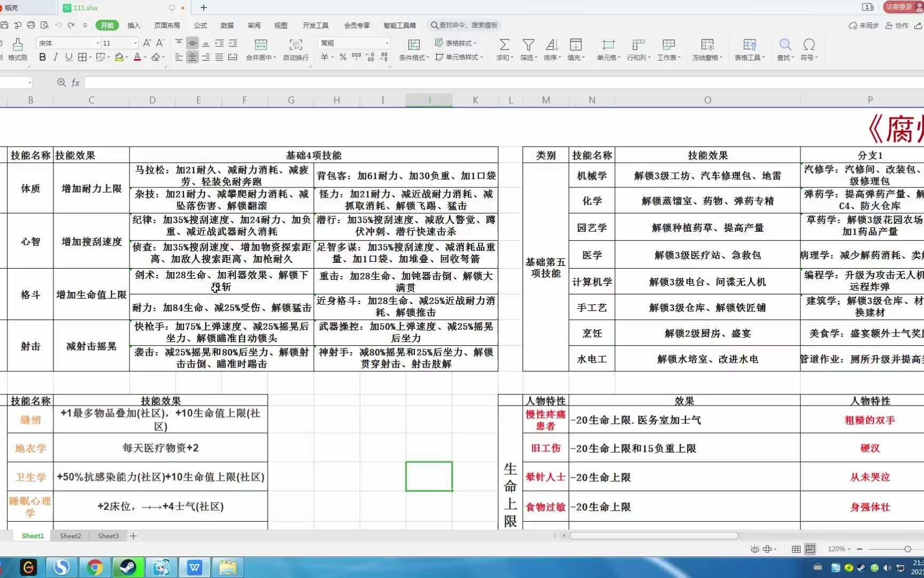This screenshot has height=578, width=924.
Task: Switch to the Sheet2 tab
Action: click(71, 536)
